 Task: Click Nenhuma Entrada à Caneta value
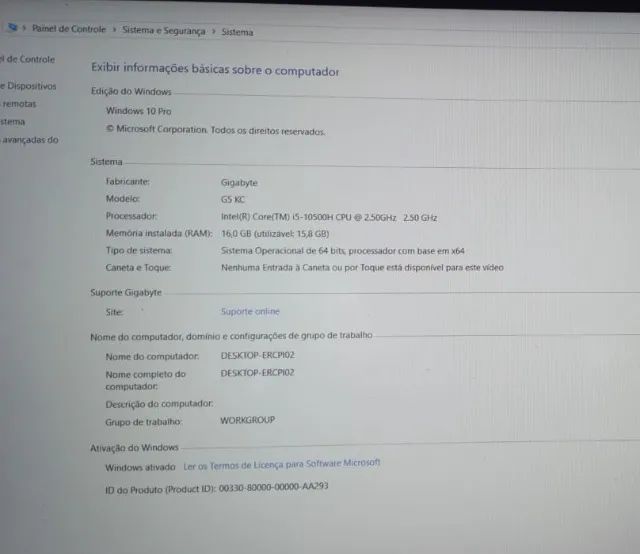coord(362,267)
